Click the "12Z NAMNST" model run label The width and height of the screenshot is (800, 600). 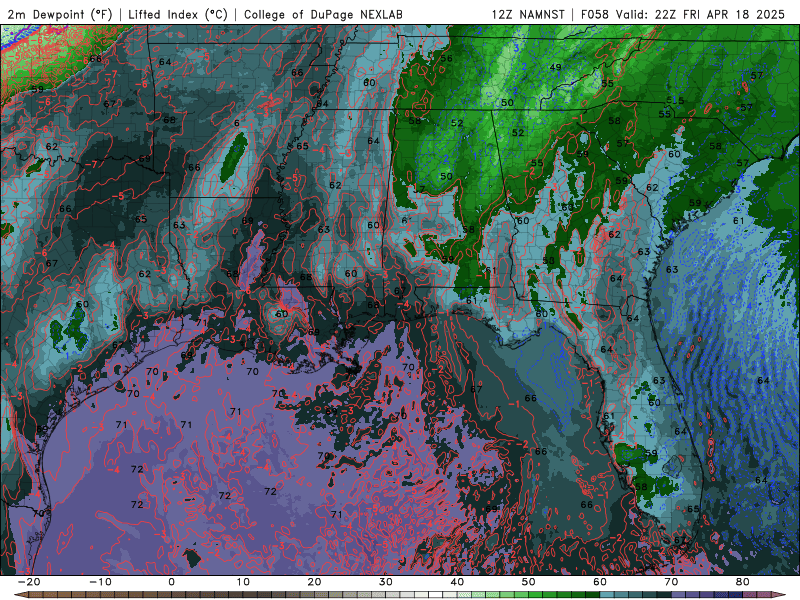pyautogui.click(x=528, y=14)
